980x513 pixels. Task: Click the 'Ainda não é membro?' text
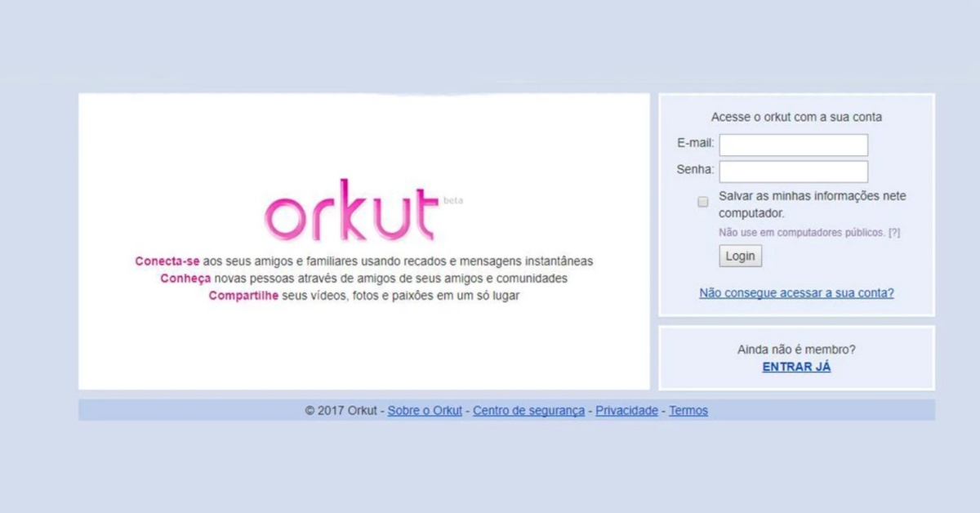pyautogui.click(x=796, y=350)
